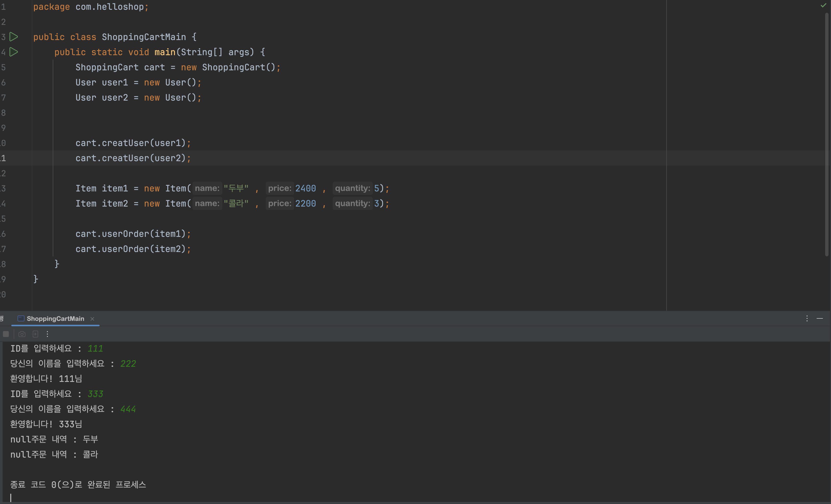Click console line 'null주문 내역 : 콜라'
This screenshot has height=504, width=831.
tap(54, 454)
